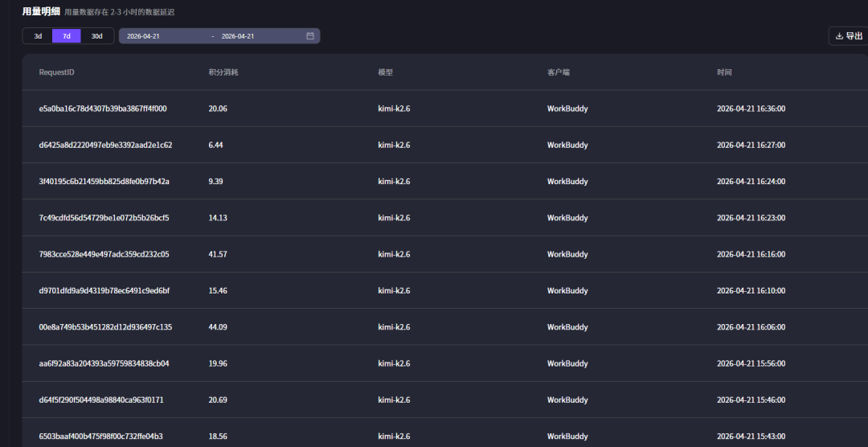Click the timestamp 2026-04-21 16:16:00

(751, 254)
